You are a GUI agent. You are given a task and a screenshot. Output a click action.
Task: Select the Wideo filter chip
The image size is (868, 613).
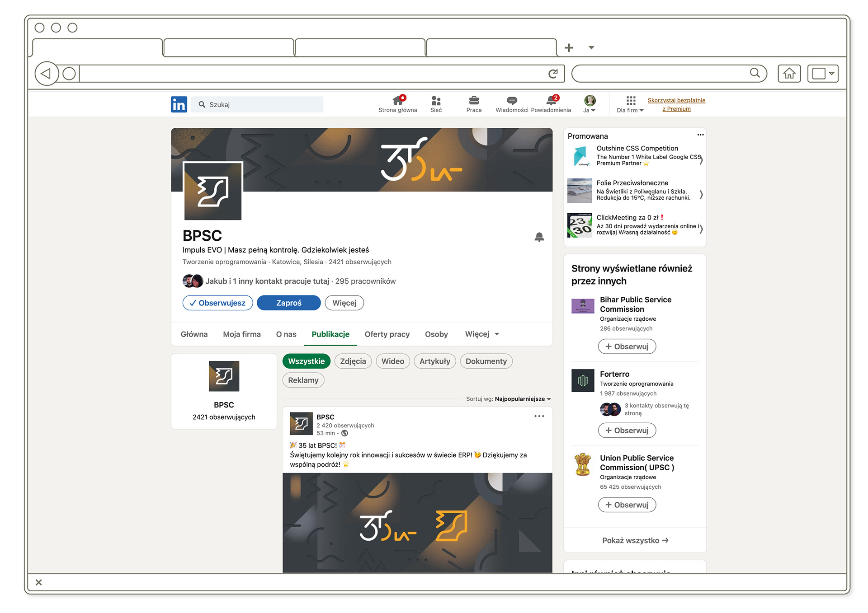392,361
